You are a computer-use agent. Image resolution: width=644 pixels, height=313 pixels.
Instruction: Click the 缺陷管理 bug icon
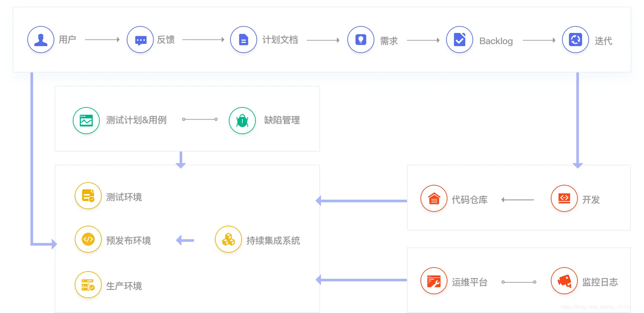(242, 121)
